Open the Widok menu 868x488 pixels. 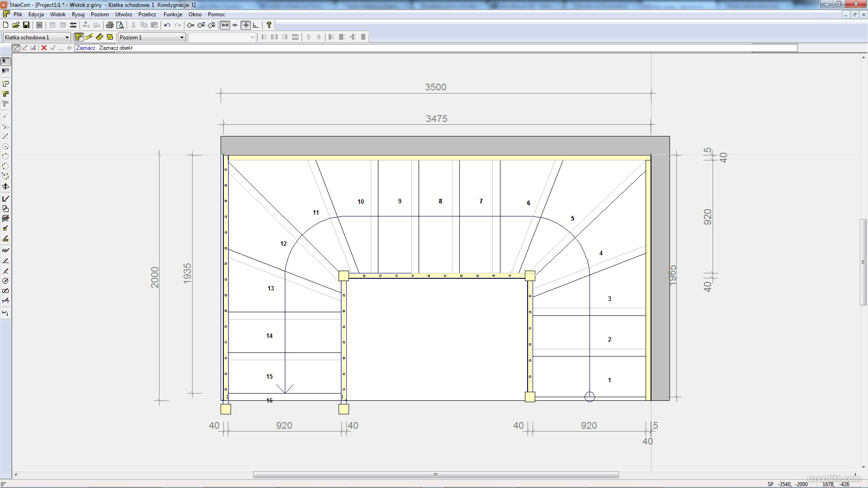58,14
